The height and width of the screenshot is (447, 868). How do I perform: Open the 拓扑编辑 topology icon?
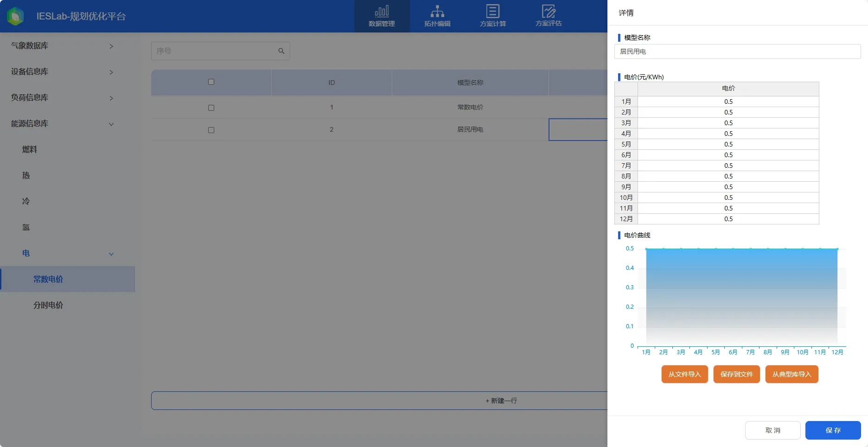click(x=437, y=11)
